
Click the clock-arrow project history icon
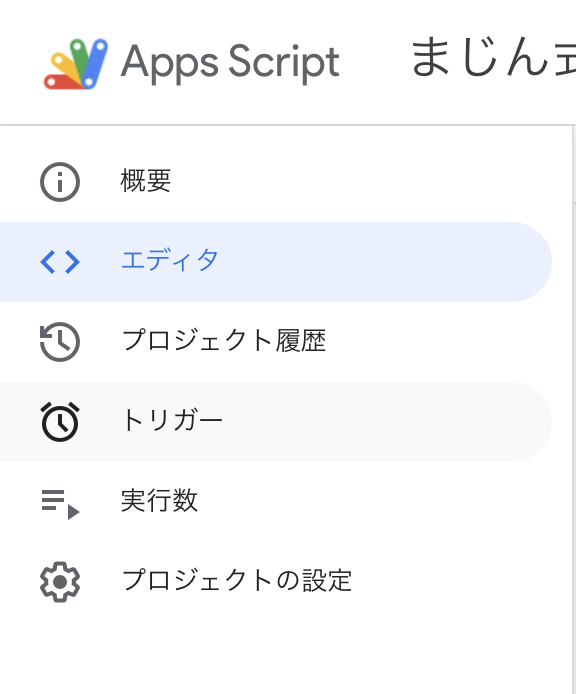click(x=60, y=342)
